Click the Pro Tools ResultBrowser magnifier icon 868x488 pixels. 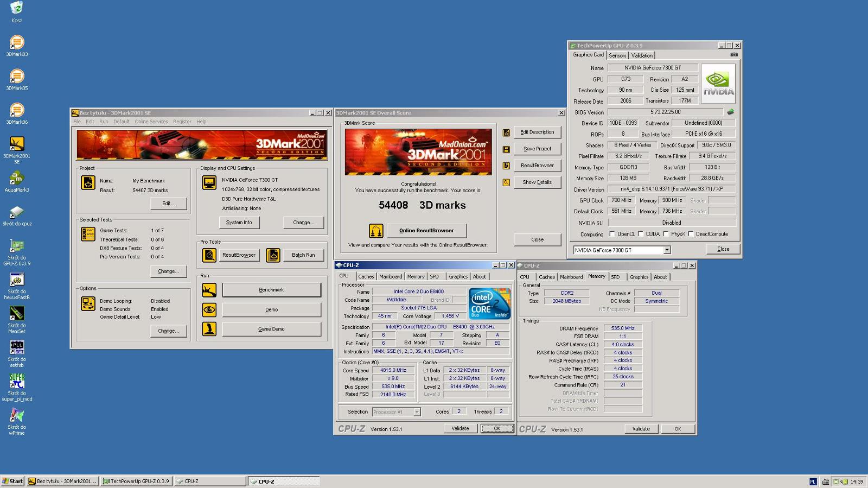209,255
